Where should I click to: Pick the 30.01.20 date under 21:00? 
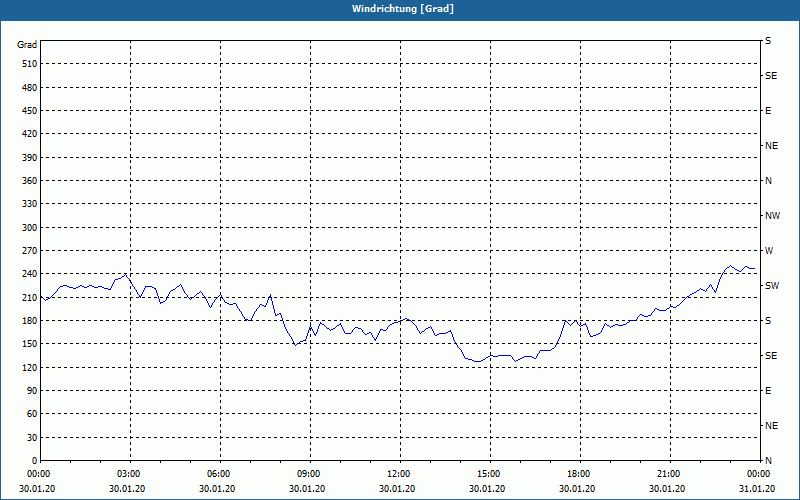[667, 489]
